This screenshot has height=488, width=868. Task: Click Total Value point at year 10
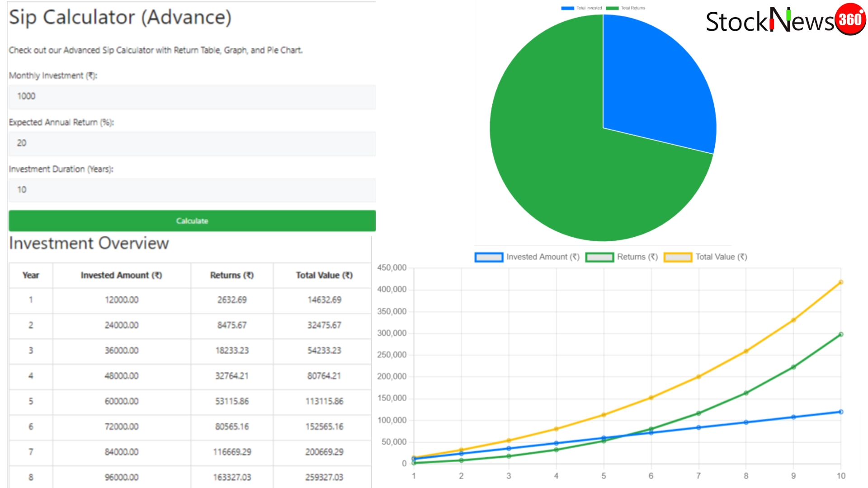841,282
